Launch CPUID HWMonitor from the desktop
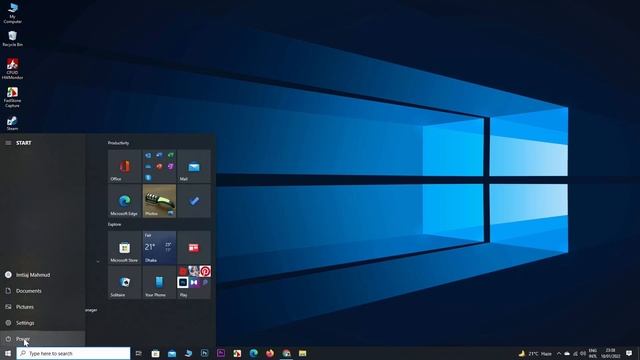The height and width of the screenshot is (360, 640). pos(12,68)
